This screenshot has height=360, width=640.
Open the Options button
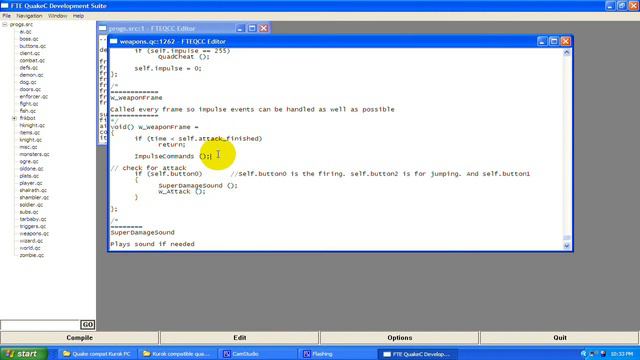pos(400,338)
